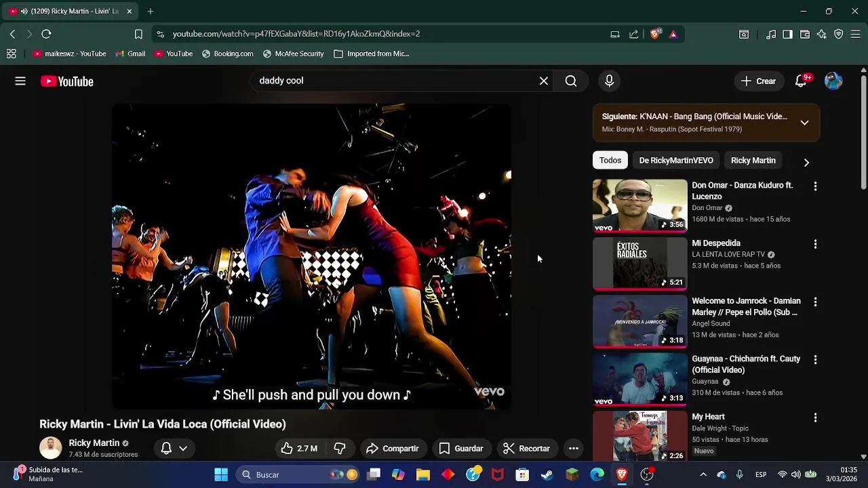This screenshot has height=488, width=868.
Task: Open Brave VPN shield icon
Action: coord(839,34)
